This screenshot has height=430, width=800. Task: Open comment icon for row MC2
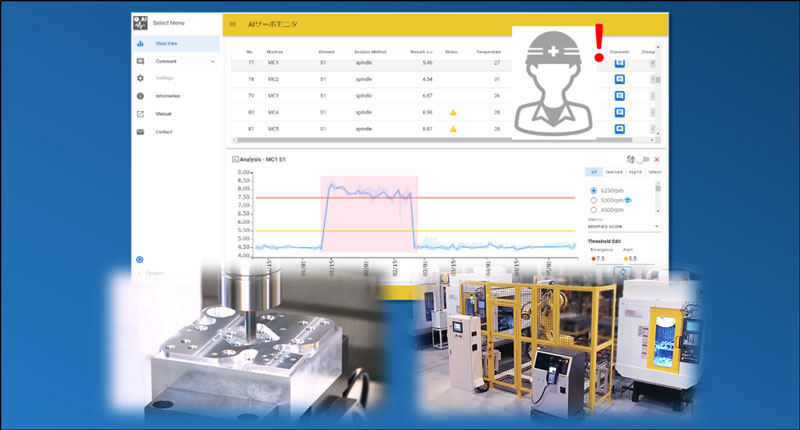tap(619, 80)
